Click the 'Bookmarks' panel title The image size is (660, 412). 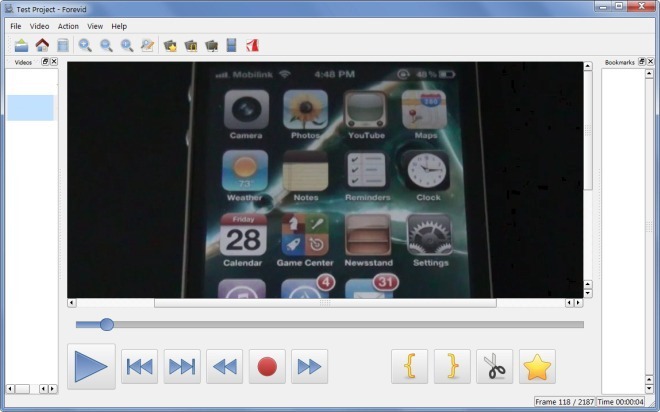click(620, 62)
